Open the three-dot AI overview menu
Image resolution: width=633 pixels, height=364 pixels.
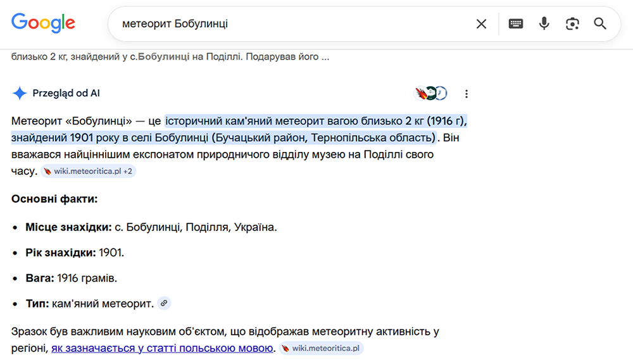pos(467,94)
